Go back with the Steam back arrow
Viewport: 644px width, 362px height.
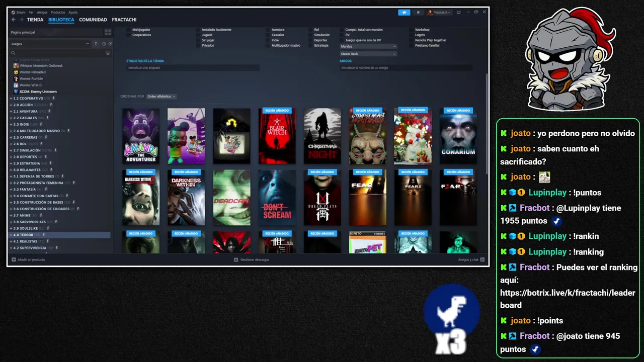click(x=14, y=20)
